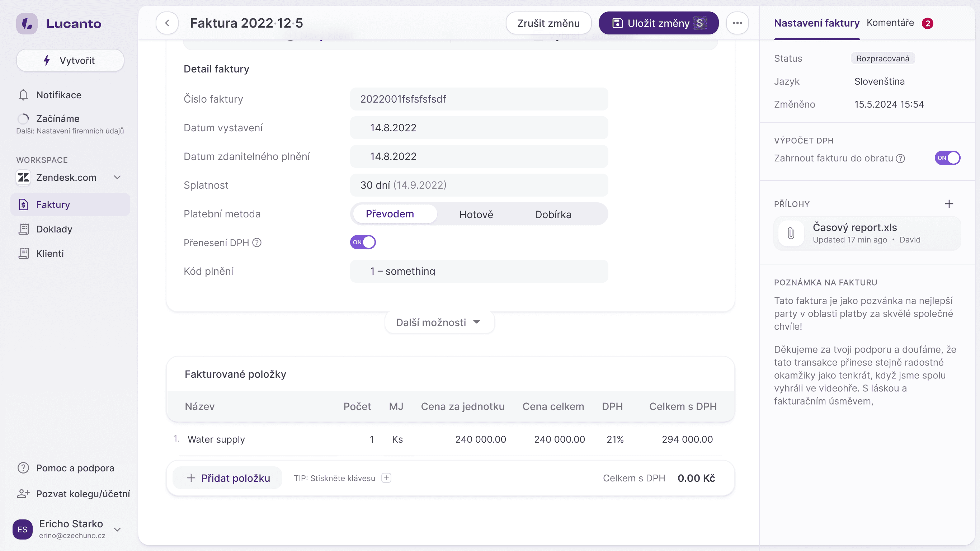This screenshot has width=980, height=551.
Task: Click the paperclip icon of Časový report.xls
Action: point(791,233)
